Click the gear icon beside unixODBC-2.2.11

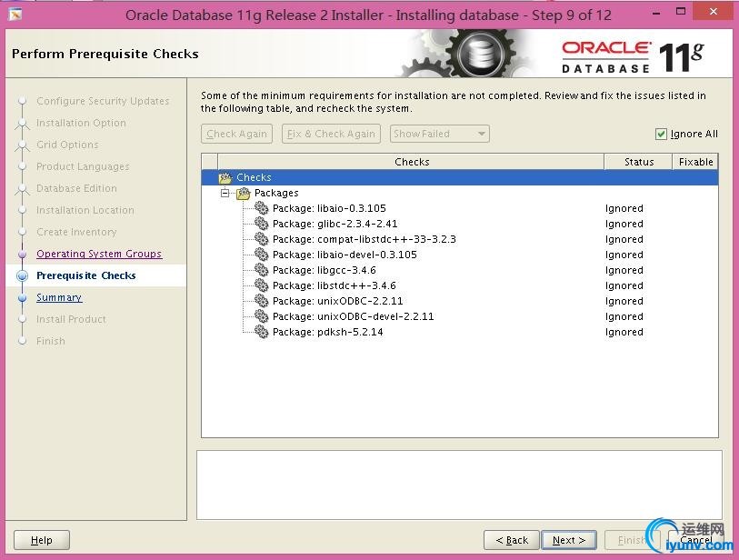pyautogui.click(x=261, y=301)
